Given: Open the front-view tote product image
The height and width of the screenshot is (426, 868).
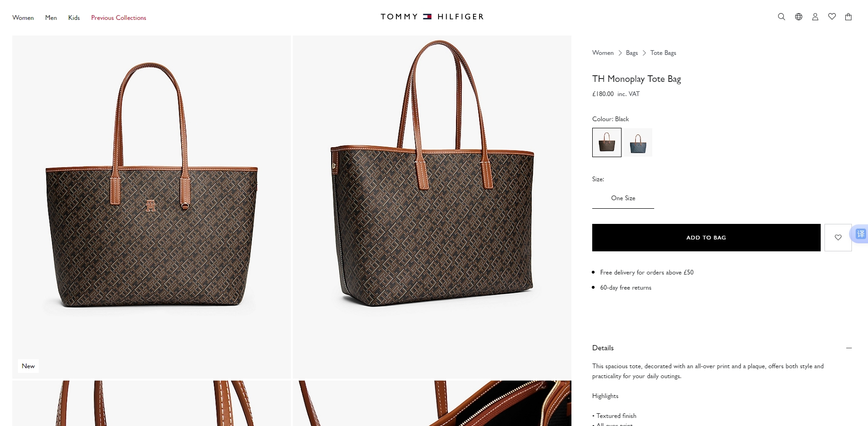Looking at the screenshot, I should click(x=151, y=207).
